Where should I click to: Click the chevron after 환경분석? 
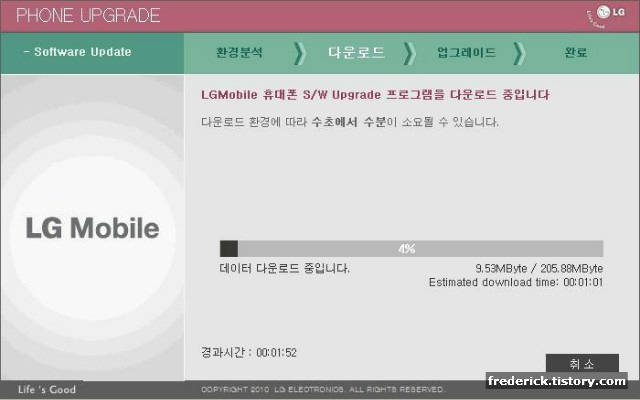(299, 53)
